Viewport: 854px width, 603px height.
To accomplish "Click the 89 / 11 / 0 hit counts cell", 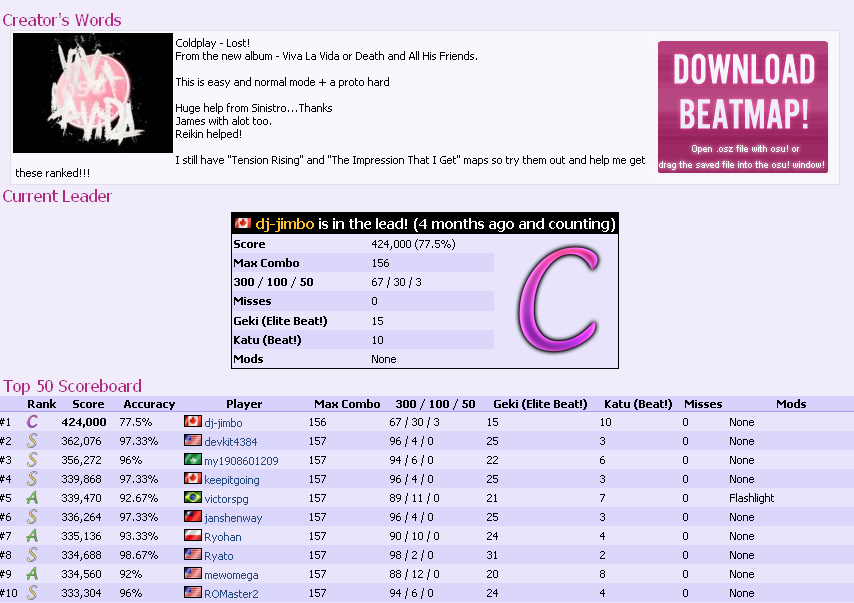I will [x=414, y=498].
